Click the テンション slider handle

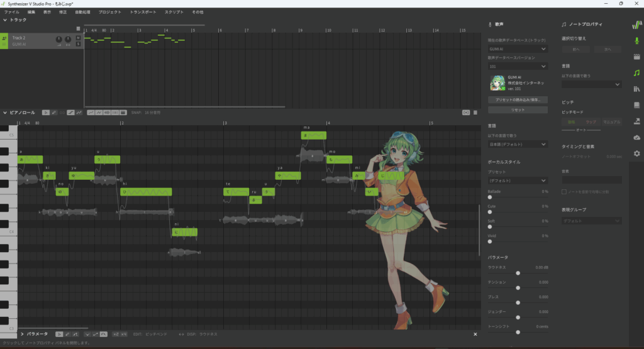pos(518,288)
